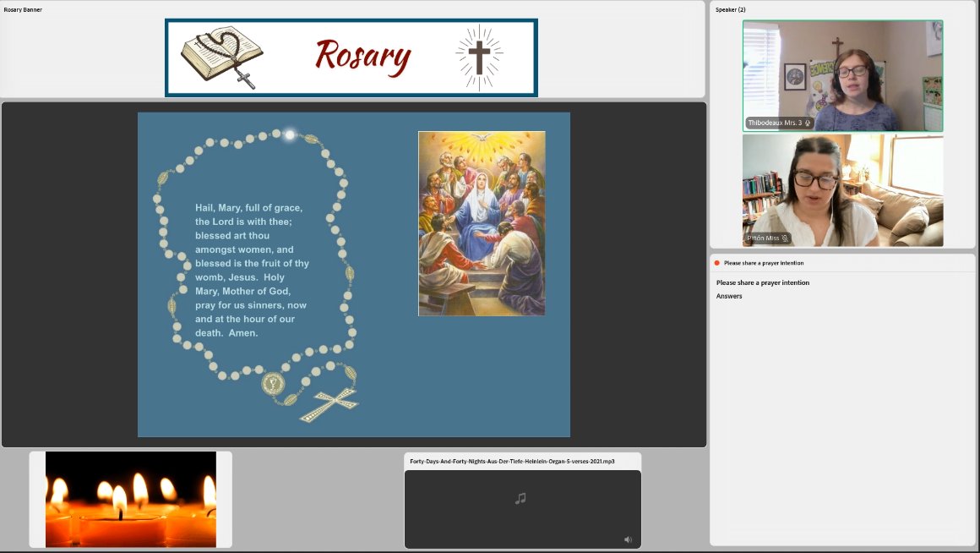Click the Pentecost painting on the slide

[482, 223]
